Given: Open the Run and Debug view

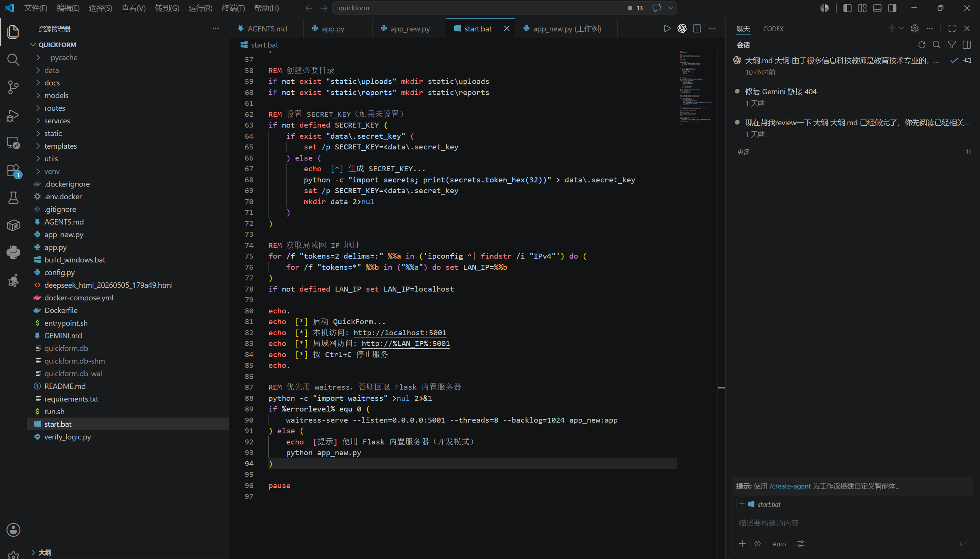Looking at the screenshot, I should click(x=13, y=115).
